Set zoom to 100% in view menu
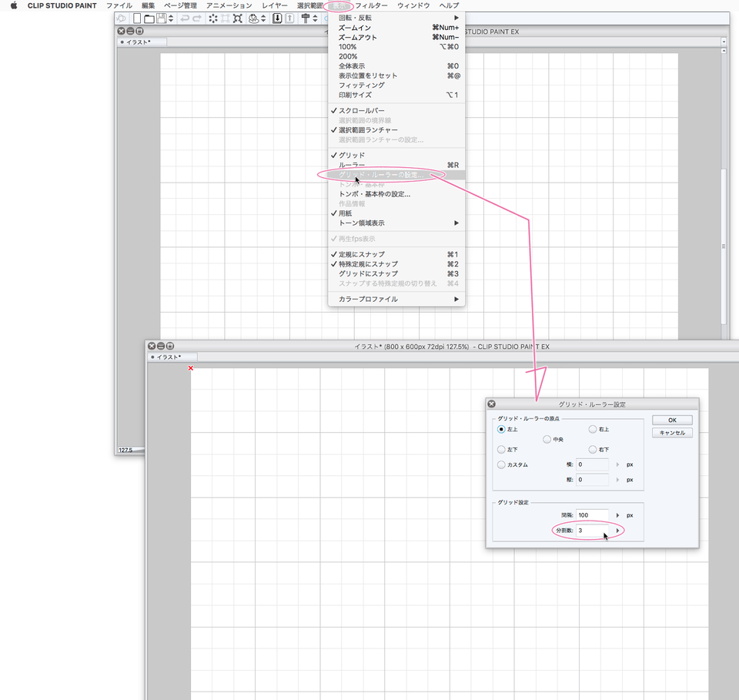 coord(396,47)
